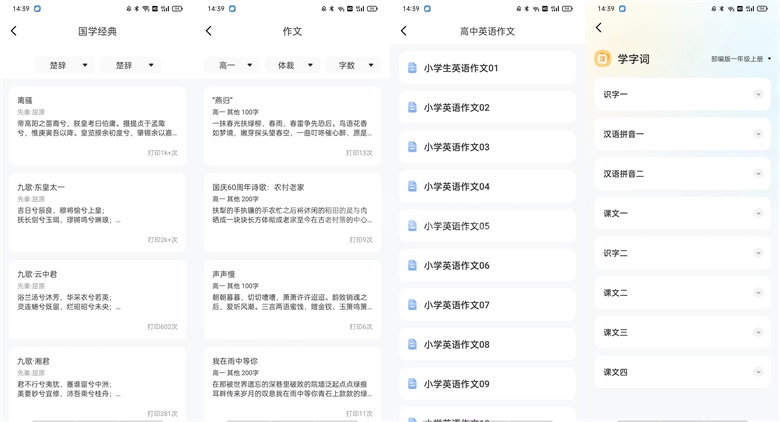Image resolution: width=780 pixels, height=422 pixels.
Task: Tap the 高中英语作文 page title
Action: tap(488, 31)
